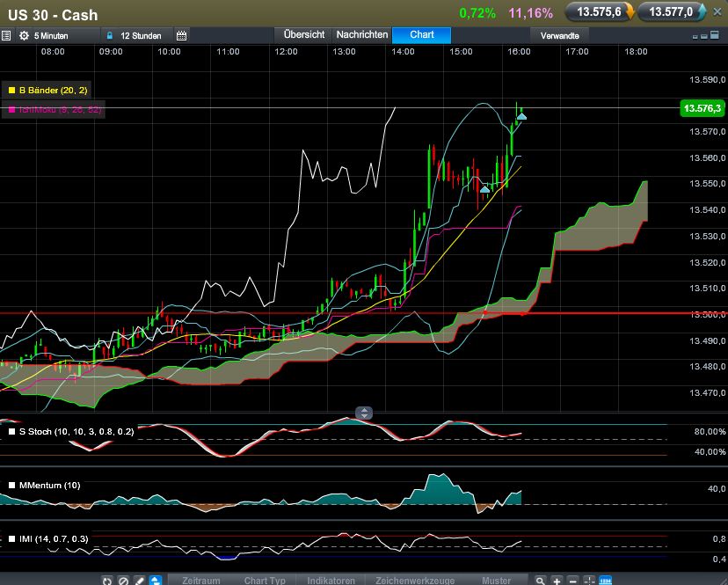Click the 12:00 time axis label
The height and width of the screenshot is (585, 728).
pyautogui.click(x=286, y=52)
